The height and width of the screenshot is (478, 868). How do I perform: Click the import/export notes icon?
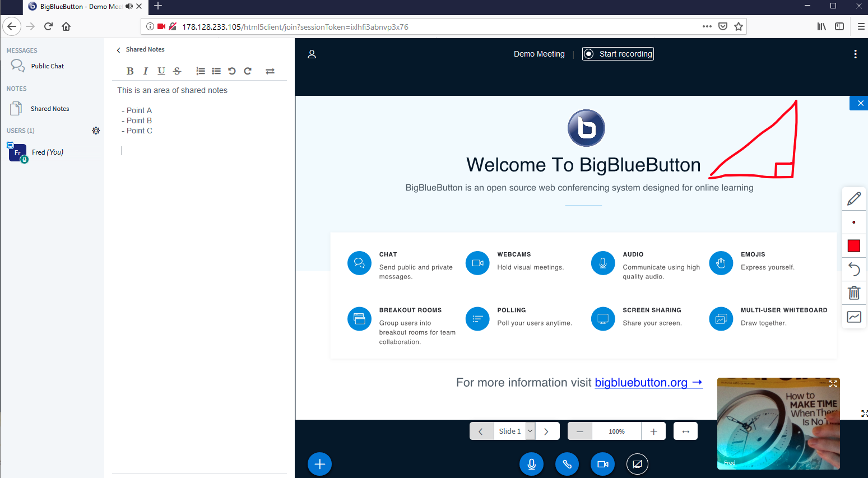(x=270, y=71)
